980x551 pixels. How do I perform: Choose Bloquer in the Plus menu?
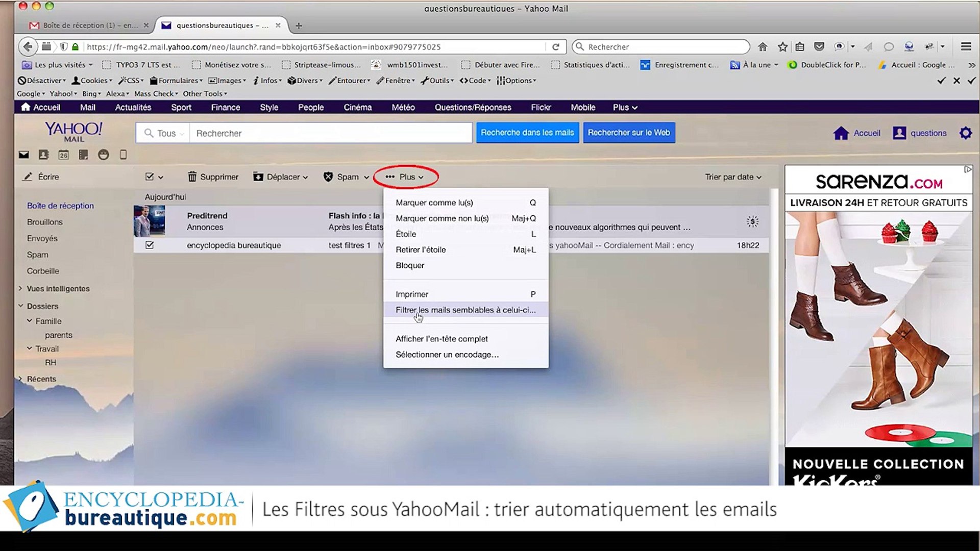coord(465,265)
